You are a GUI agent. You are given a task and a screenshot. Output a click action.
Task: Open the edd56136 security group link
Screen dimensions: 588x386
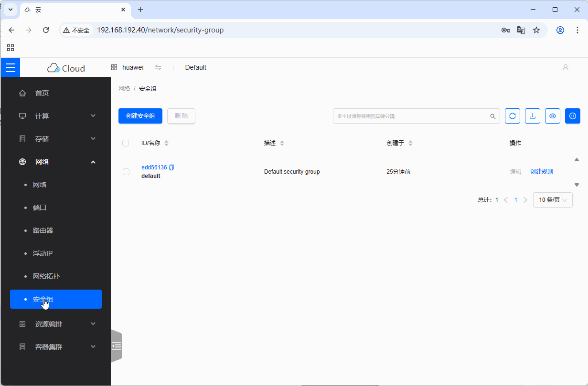pyautogui.click(x=154, y=167)
